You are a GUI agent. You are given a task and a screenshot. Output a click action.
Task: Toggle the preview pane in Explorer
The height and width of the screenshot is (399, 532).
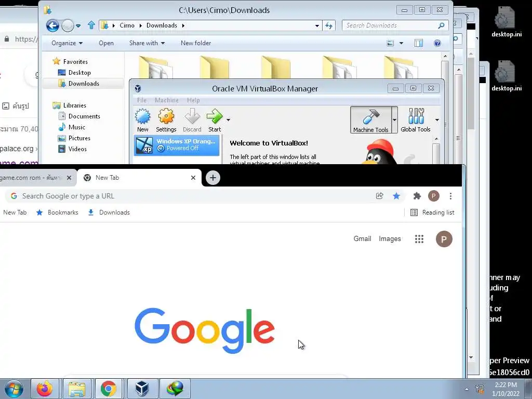[419, 43]
